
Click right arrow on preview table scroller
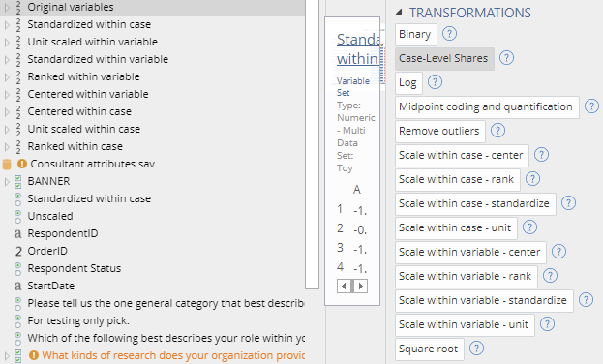[x=360, y=286]
